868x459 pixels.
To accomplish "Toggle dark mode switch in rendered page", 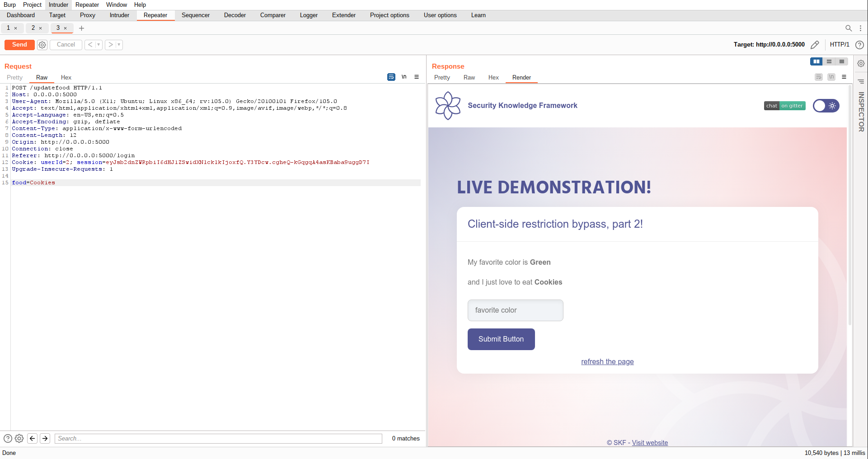I will 826,106.
